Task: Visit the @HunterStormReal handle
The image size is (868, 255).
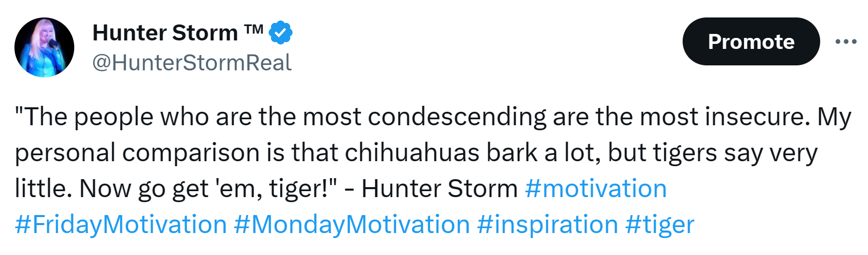Action: click(192, 63)
